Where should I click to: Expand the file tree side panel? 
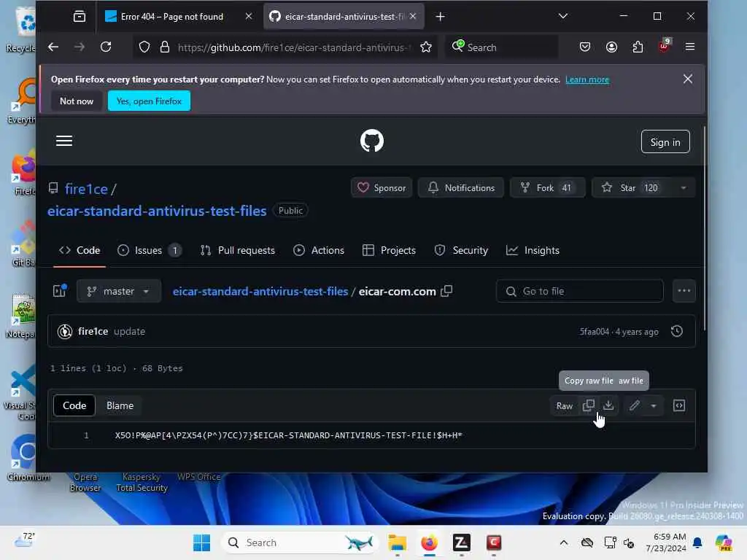[x=60, y=290]
